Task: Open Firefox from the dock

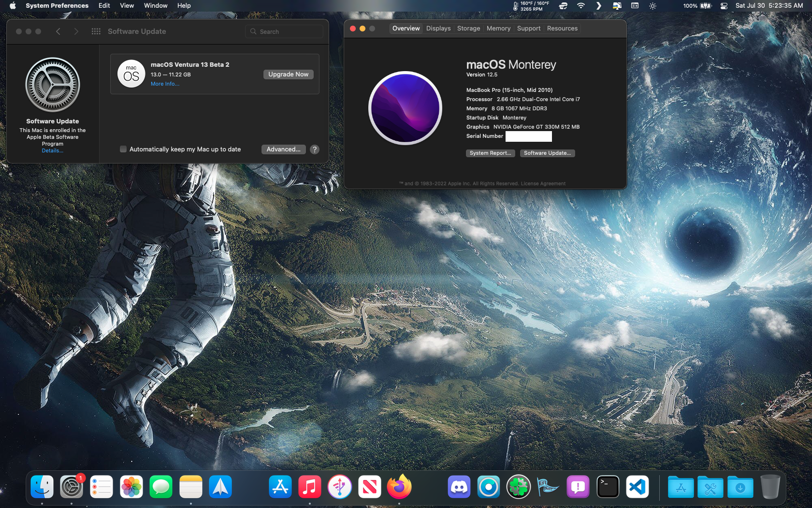Action: coord(399,487)
